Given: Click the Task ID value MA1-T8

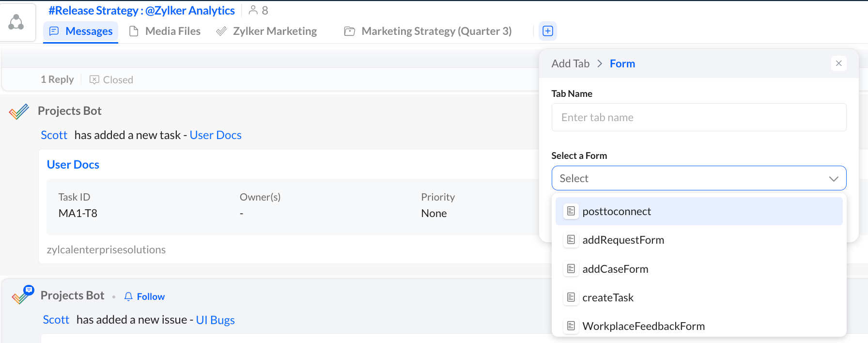Looking at the screenshot, I should [78, 213].
